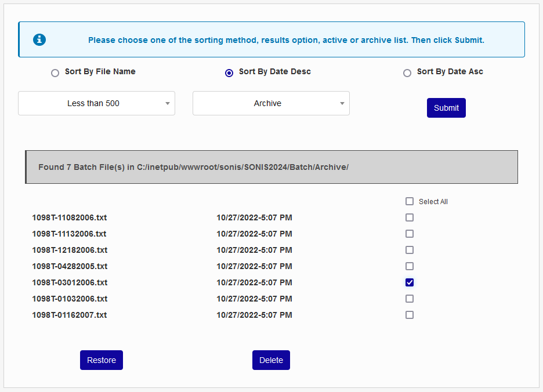Select checkbox for 1098T-01032006.txt
This screenshot has width=543, height=392.
tap(410, 299)
